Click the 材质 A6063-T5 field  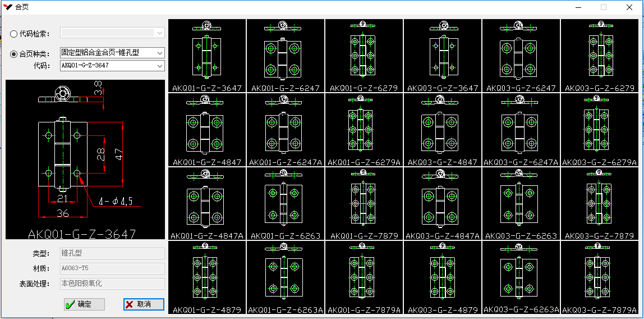[112, 268]
